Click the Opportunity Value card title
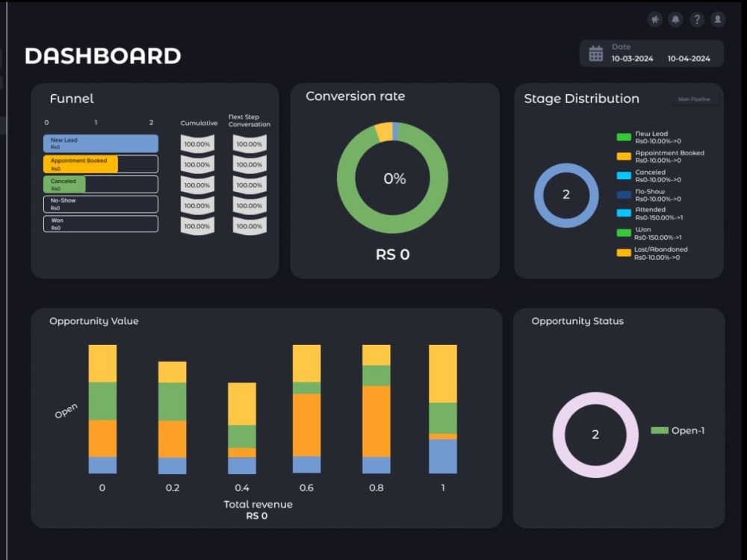Screen dimensions: 747x560 point(94,321)
